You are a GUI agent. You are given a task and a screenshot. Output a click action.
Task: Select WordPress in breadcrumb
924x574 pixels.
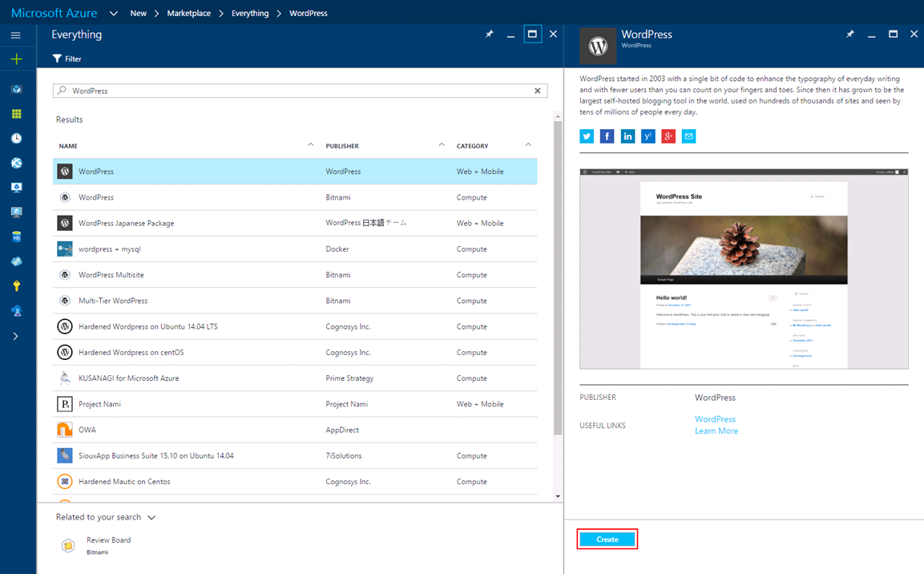pyautogui.click(x=309, y=13)
